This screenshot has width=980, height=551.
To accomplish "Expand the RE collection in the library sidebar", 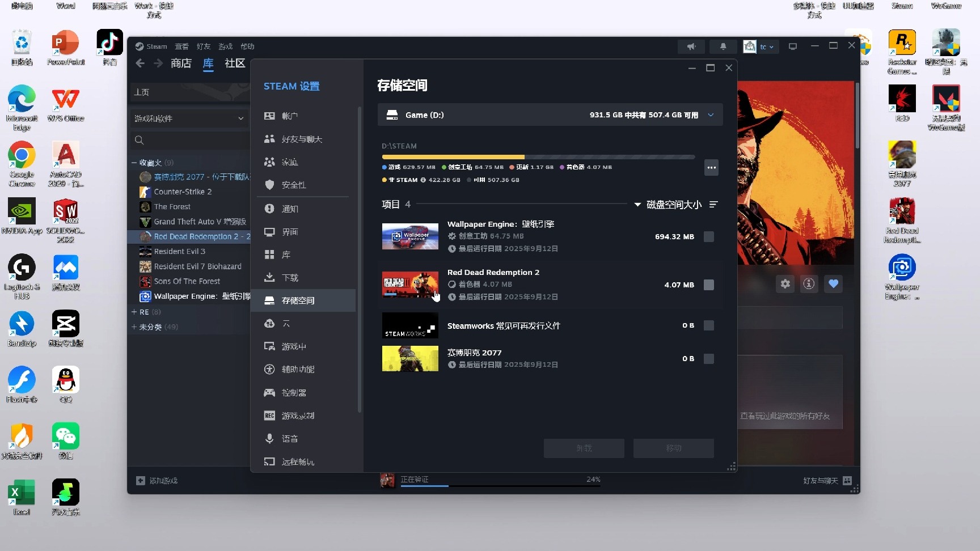I will pyautogui.click(x=141, y=311).
